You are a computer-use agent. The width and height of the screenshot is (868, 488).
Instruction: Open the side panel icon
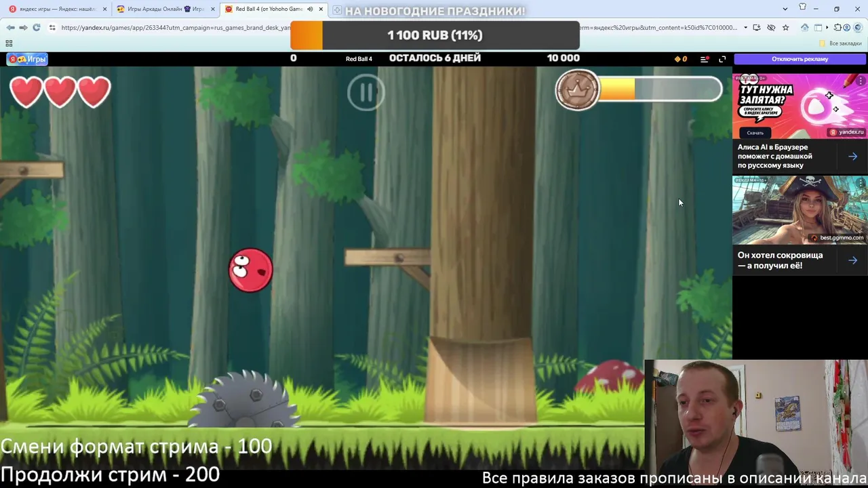point(818,27)
